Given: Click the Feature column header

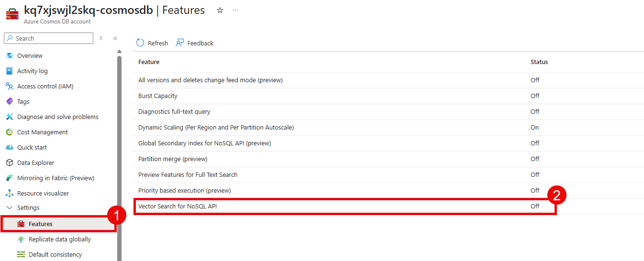Looking at the screenshot, I should 149,62.
